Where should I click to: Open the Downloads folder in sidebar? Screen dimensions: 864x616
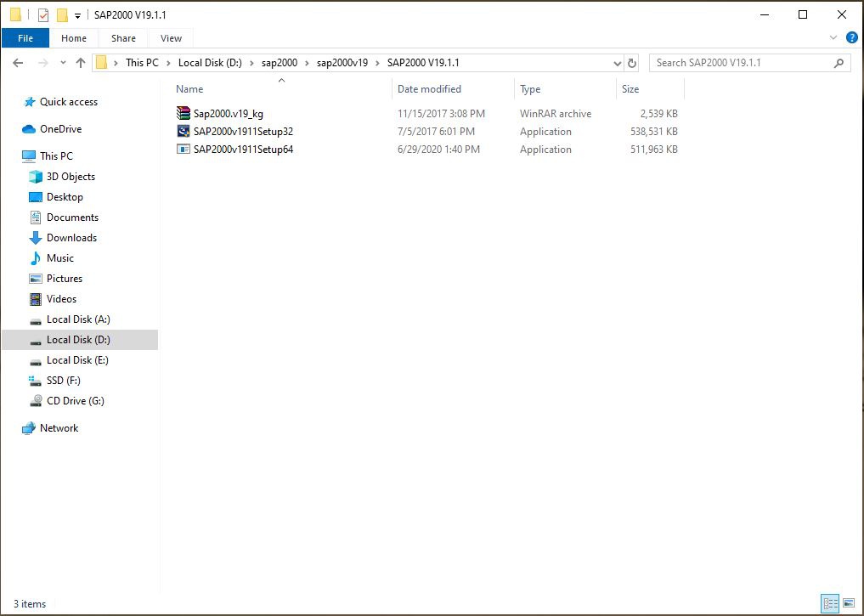click(71, 237)
